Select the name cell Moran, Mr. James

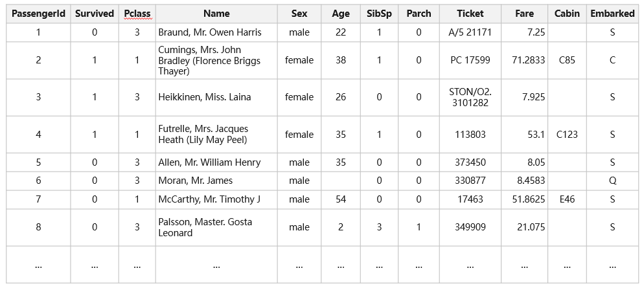(196, 181)
